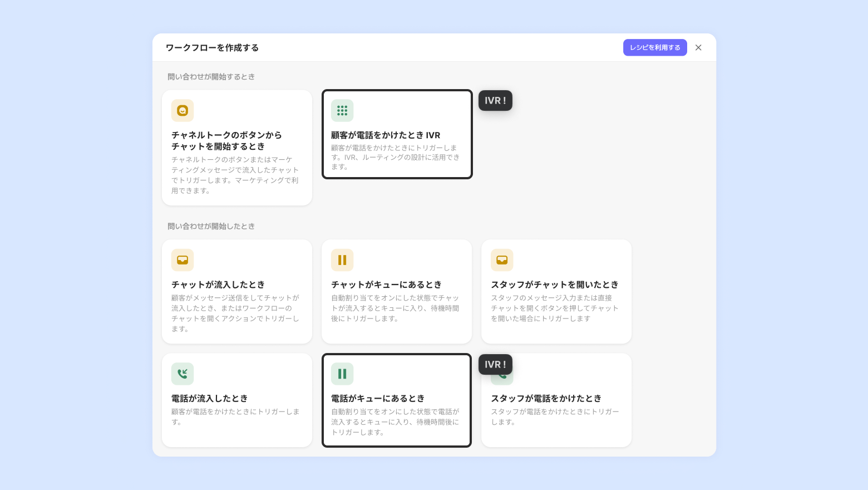
Task: Click the 問い合わせが開始するとき section heading
Action: coord(211,77)
